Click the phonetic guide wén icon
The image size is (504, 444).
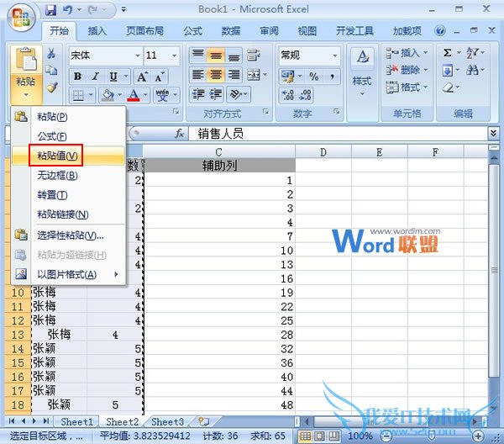click(162, 95)
